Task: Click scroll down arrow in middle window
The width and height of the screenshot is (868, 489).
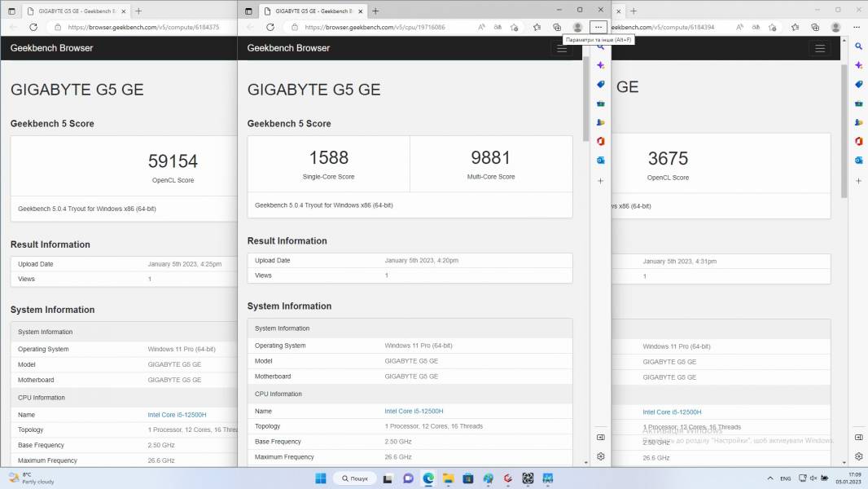Action: pos(586,462)
